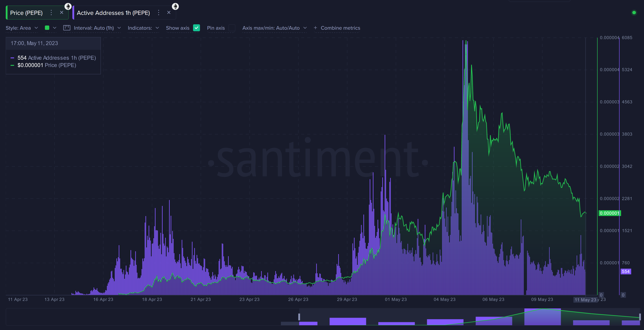Remove the Price (PEPE) metric

click(x=62, y=12)
